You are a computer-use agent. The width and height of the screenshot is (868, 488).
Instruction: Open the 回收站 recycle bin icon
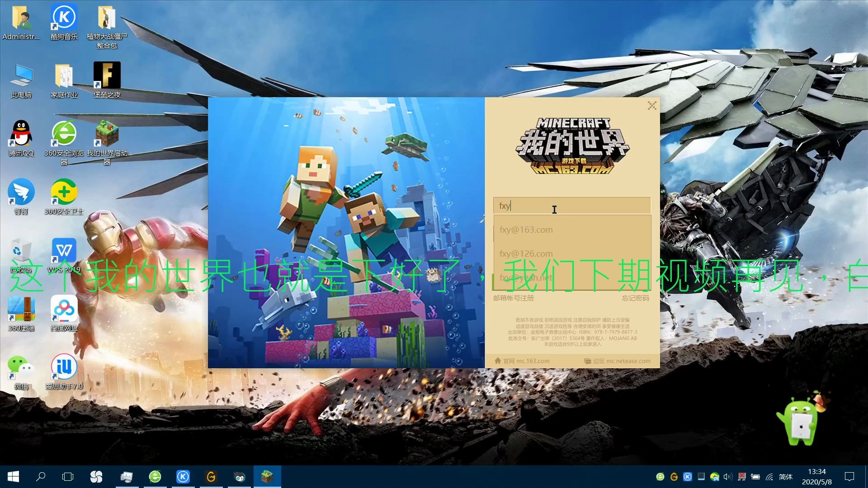[21, 256]
